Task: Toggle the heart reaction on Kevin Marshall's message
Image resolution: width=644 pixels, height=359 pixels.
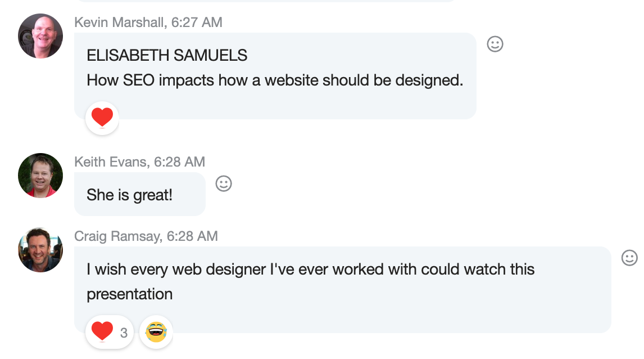Action: [x=102, y=118]
